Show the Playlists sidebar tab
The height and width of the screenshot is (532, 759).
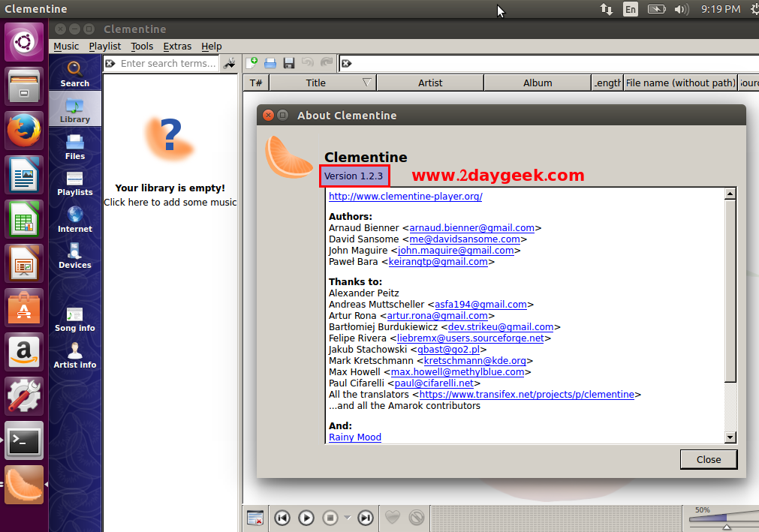(x=74, y=183)
